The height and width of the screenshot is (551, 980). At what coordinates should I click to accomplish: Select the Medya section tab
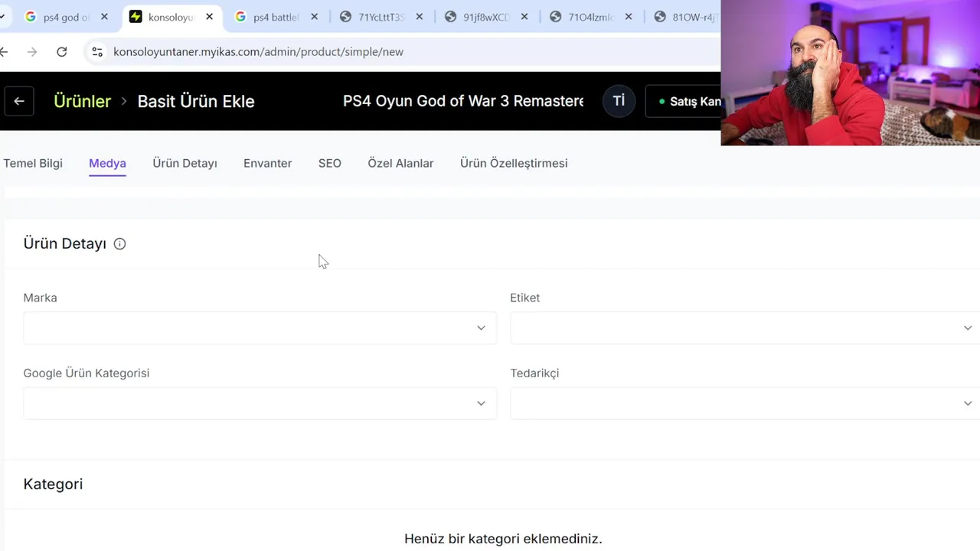(x=107, y=163)
